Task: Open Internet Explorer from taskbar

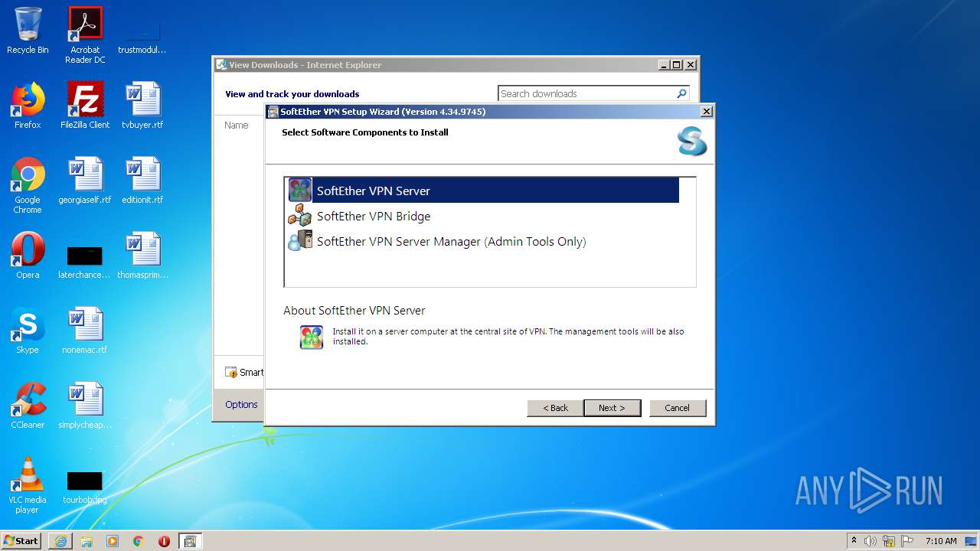Action: click(60, 541)
